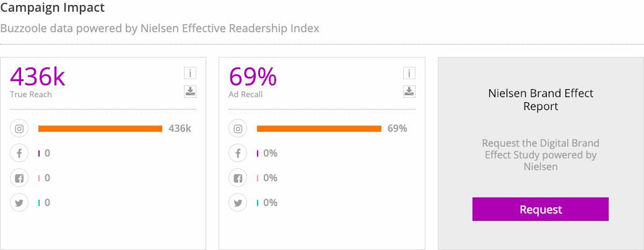The image size is (644, 250).
Task: Download the Ad Recall data
Action: (x=409, y=92)
